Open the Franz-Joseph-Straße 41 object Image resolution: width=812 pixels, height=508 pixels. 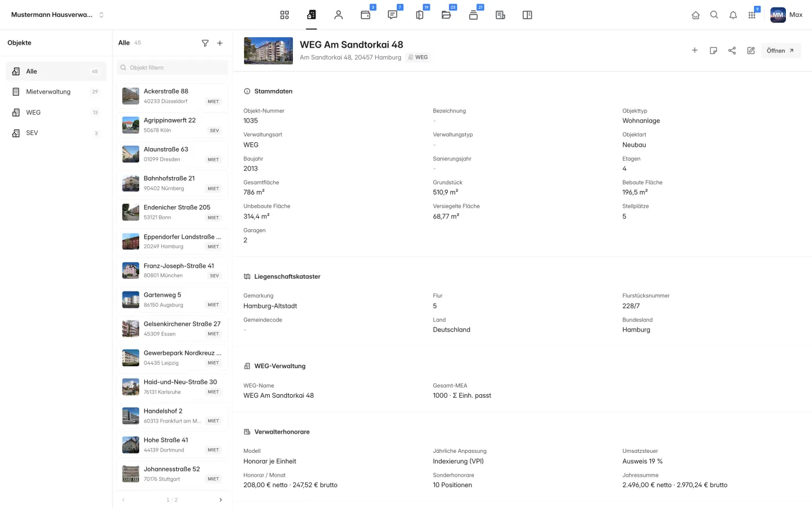pyautogui.click(x=172, y=270)
